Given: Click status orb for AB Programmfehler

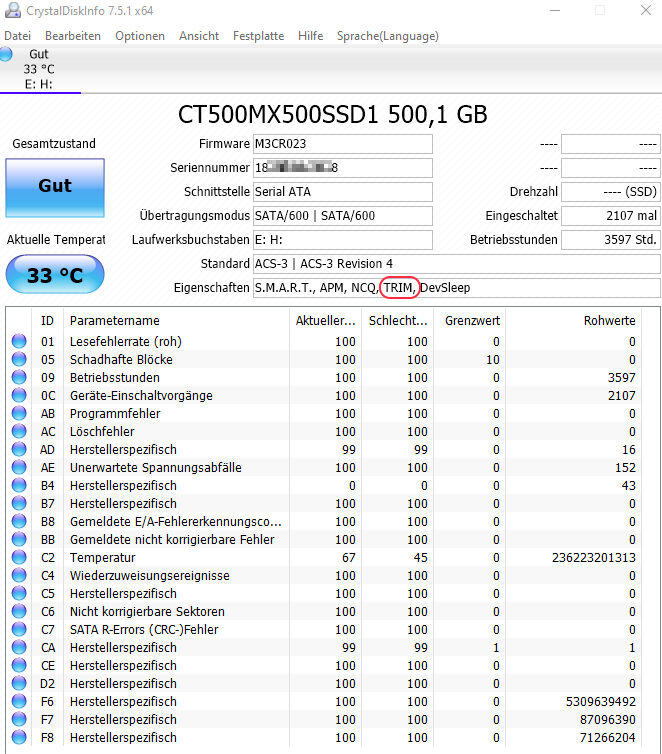Looking at the screenshot, I should (19, 414).
